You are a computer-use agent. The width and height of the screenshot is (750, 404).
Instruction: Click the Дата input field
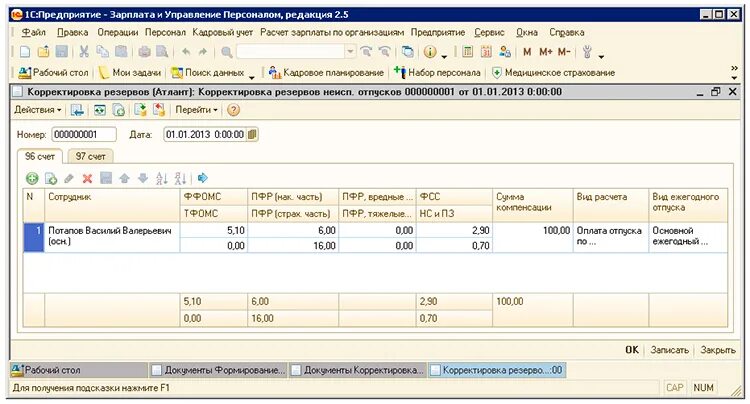coord(205,134)
